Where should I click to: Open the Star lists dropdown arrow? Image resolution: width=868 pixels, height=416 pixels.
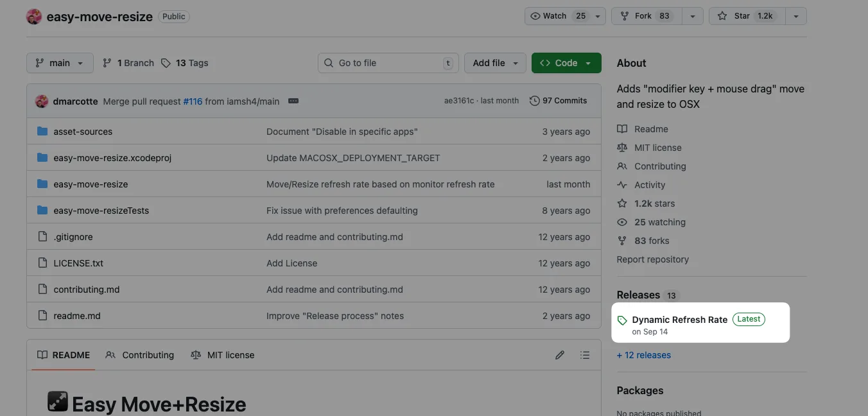point(796,16)
